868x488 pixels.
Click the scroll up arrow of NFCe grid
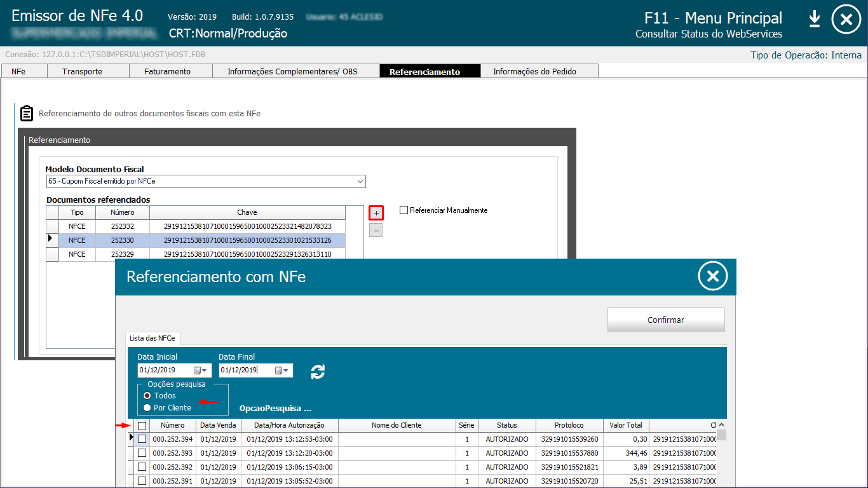tap(721, 425)
